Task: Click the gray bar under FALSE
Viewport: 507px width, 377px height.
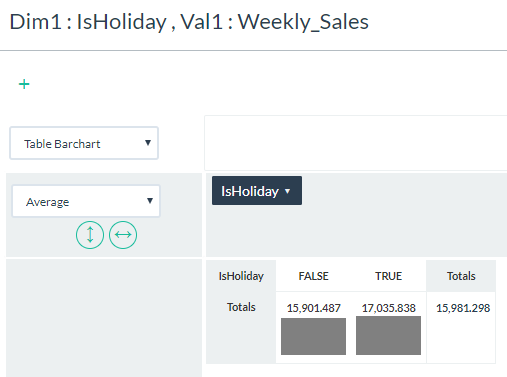Action: pyautogui.click(x=313, y=336)
